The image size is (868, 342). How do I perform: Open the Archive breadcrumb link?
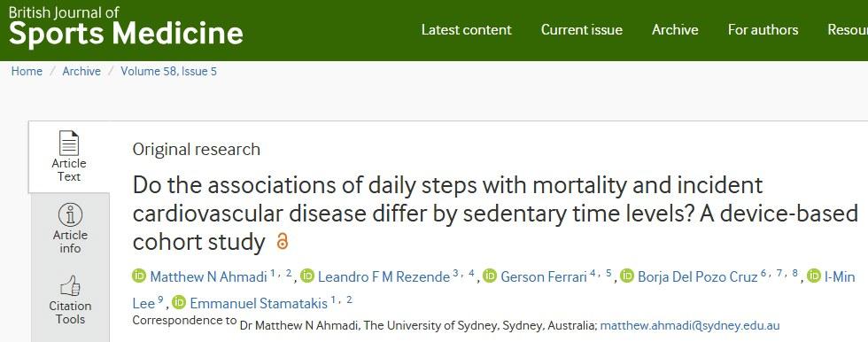(x=81, y=72)
